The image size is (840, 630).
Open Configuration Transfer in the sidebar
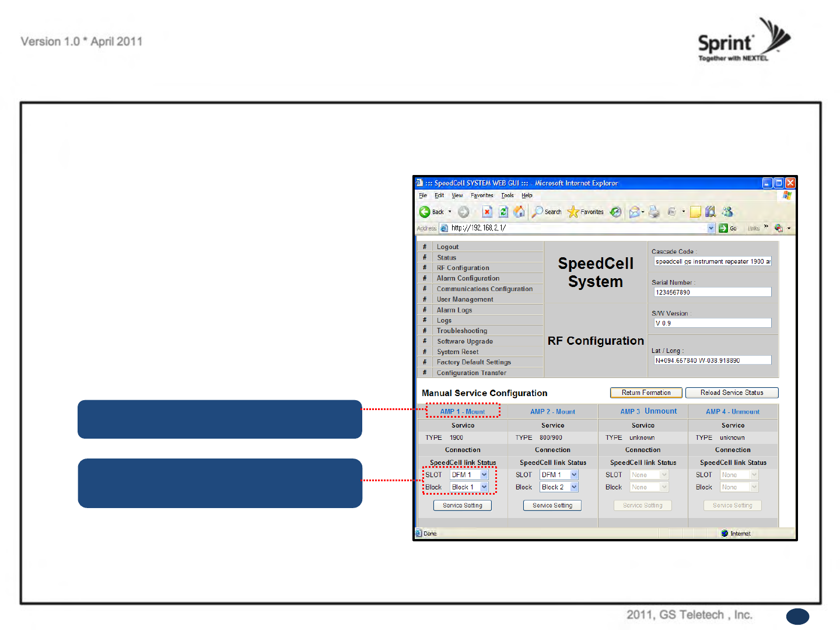coord(471,373)
